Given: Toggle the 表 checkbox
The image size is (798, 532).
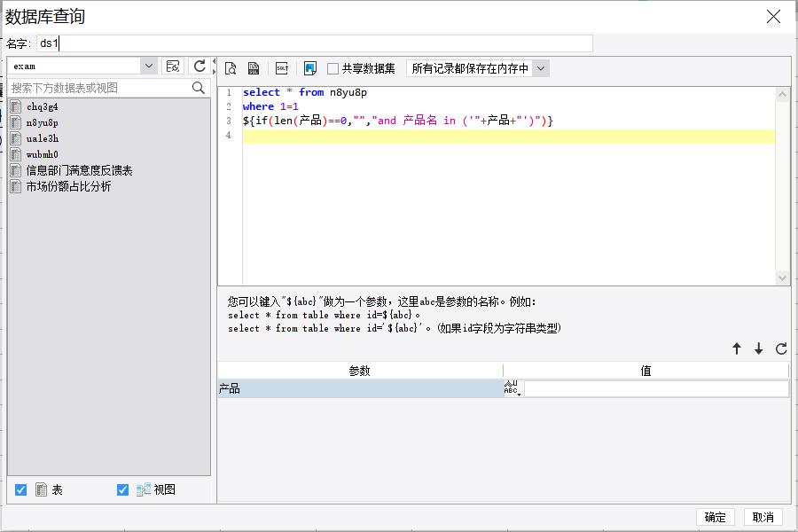Looking at the screenshot, I should (21, 489).
